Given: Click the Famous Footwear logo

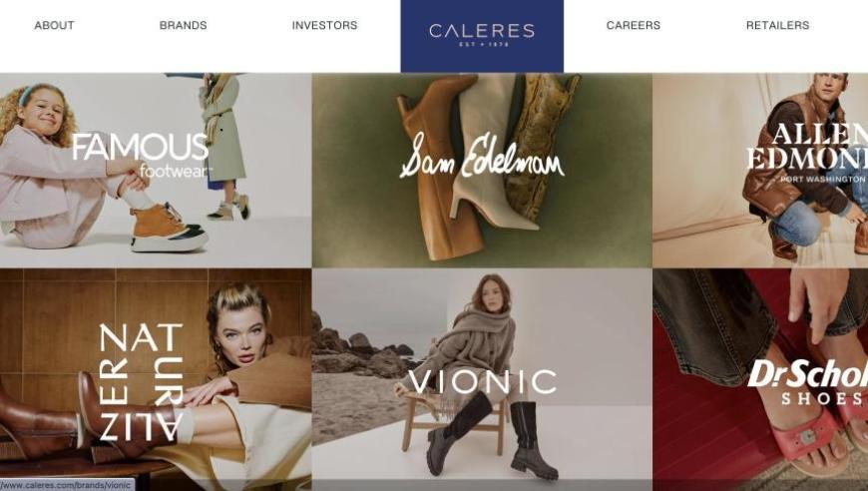Looking at the screenshot, I should [141, 155].
